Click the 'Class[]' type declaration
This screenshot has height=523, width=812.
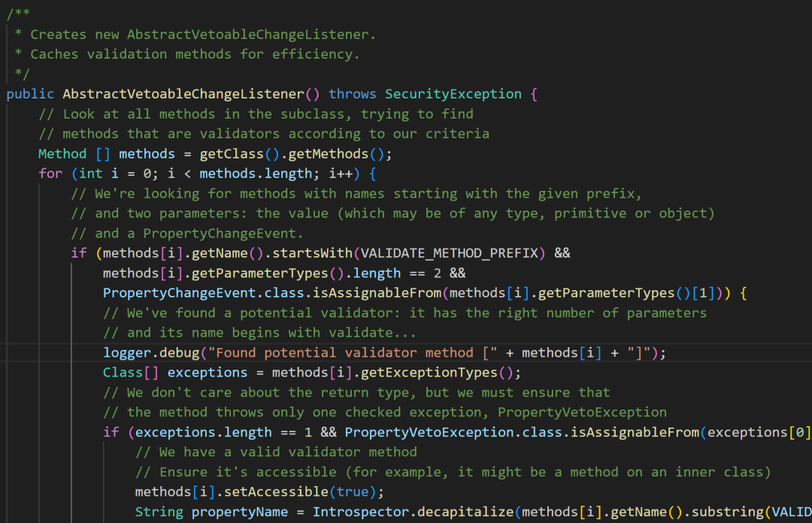(131, 372)
